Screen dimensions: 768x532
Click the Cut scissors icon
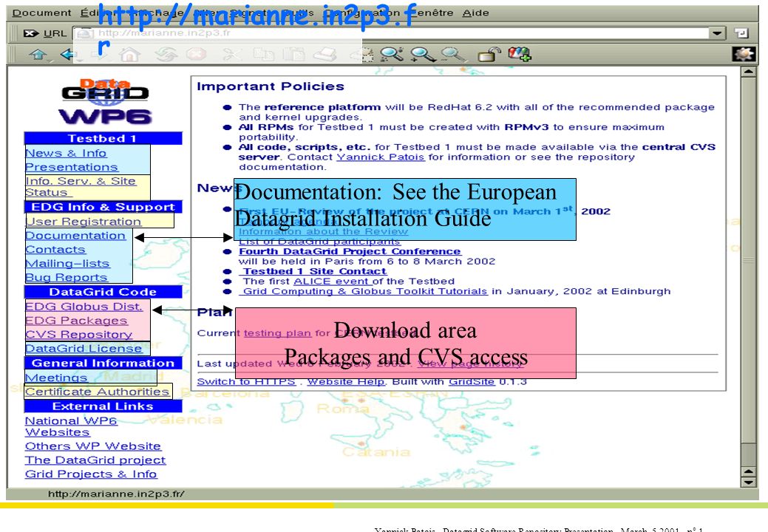[x=232, y=54]
